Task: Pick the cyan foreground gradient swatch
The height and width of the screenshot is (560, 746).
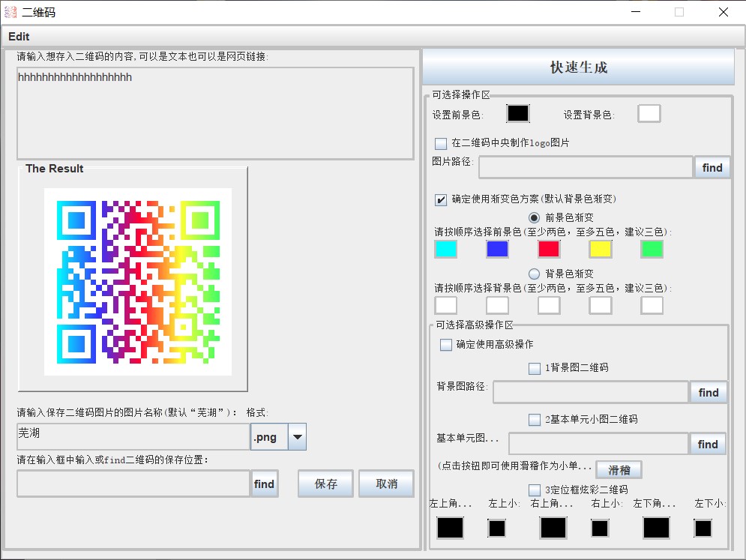Action: click(x=446, y=250)
